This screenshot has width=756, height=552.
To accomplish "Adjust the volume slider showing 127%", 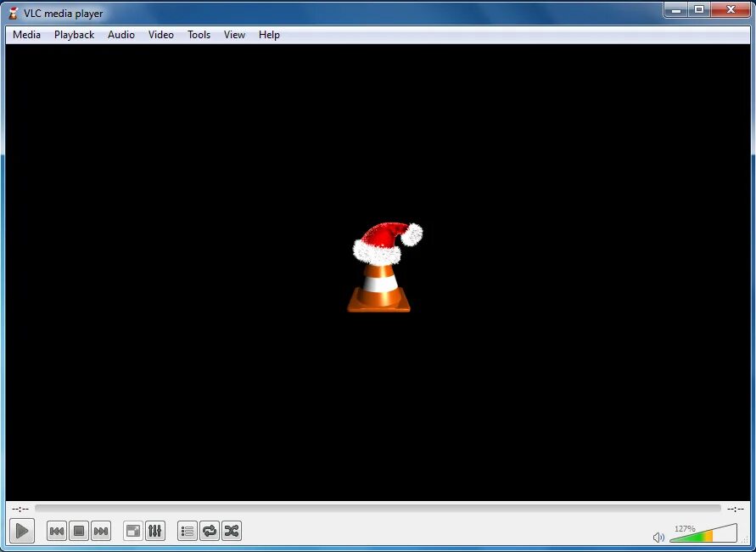I will pos(703,533).
